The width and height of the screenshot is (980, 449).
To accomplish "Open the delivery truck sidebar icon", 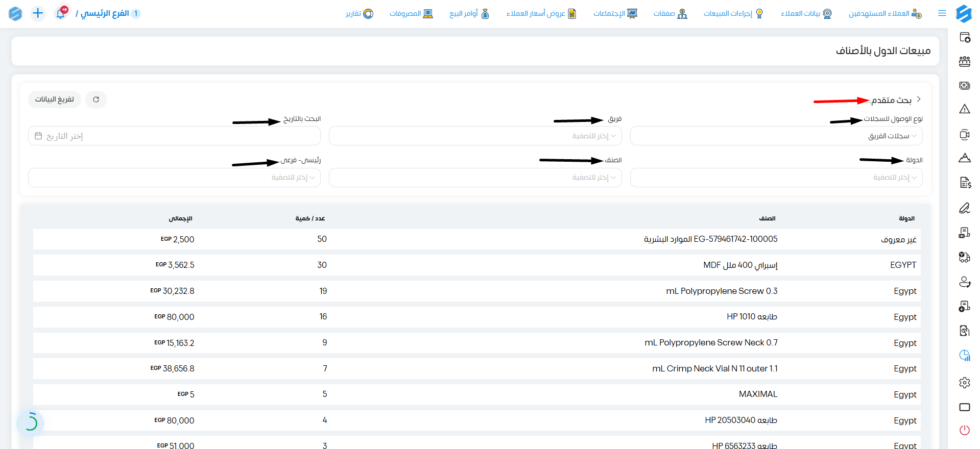I will pos(965,257).
